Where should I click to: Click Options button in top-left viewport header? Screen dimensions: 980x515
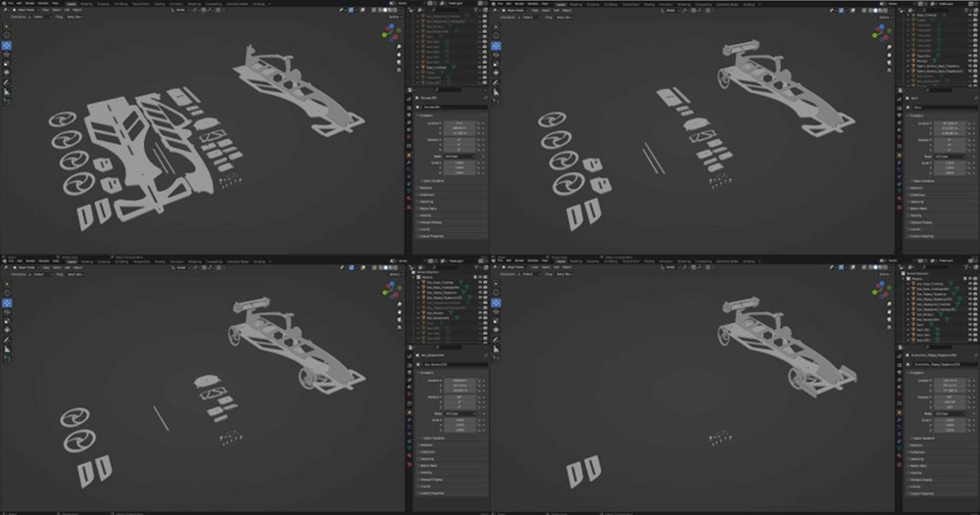[x=395, y=19]
